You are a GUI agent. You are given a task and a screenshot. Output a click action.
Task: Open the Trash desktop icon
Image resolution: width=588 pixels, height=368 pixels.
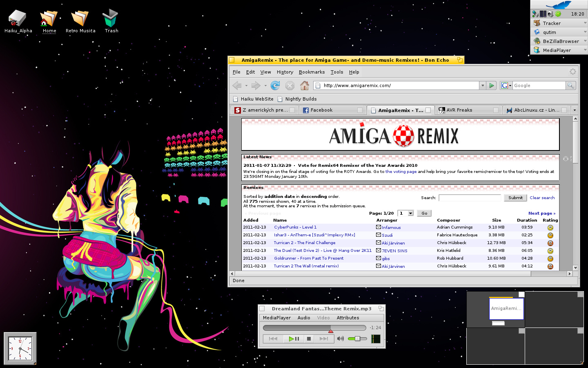[x=111, y=18]
